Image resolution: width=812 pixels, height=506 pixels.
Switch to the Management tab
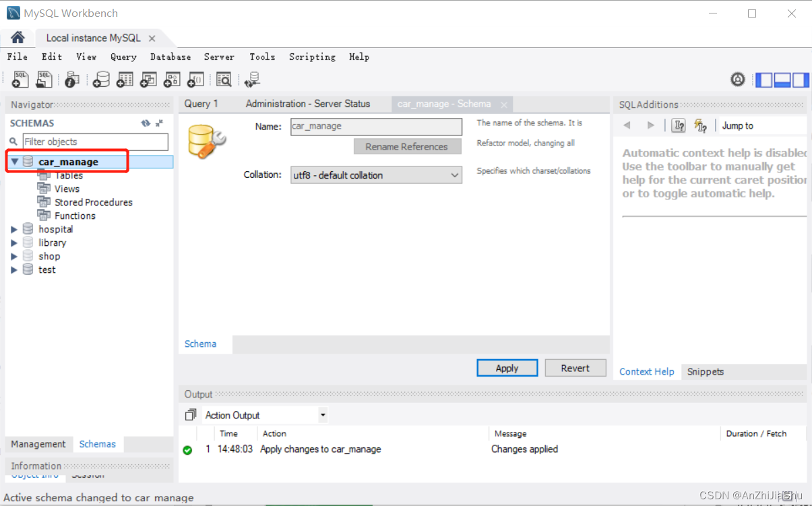(x=38, y=444)
